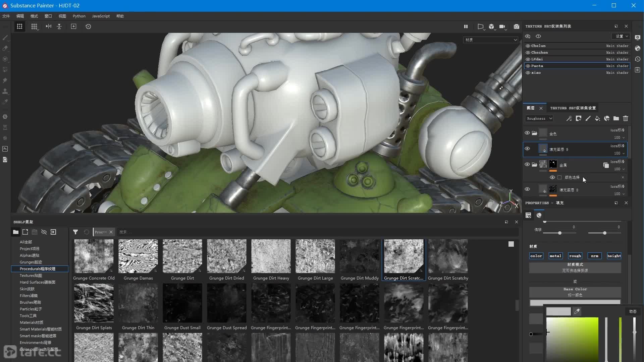
Task: Click the add paint layer brush icon
Action: coord(588,119)
